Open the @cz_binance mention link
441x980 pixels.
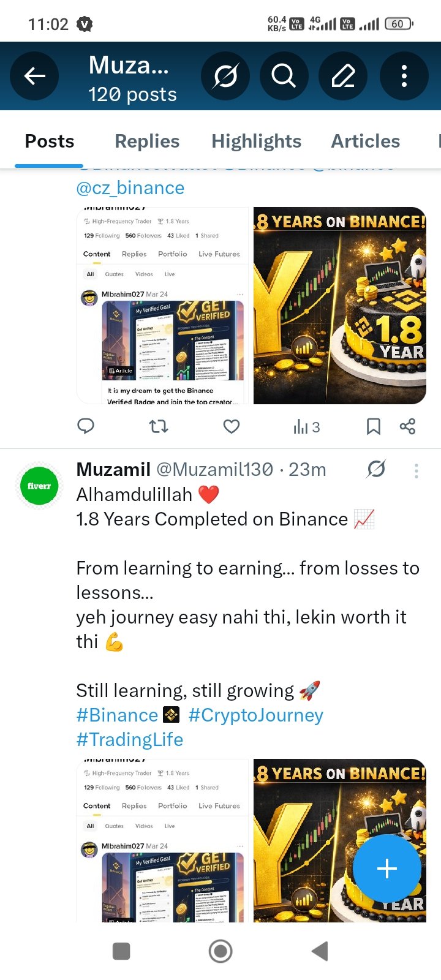click(x=130, y=188)
